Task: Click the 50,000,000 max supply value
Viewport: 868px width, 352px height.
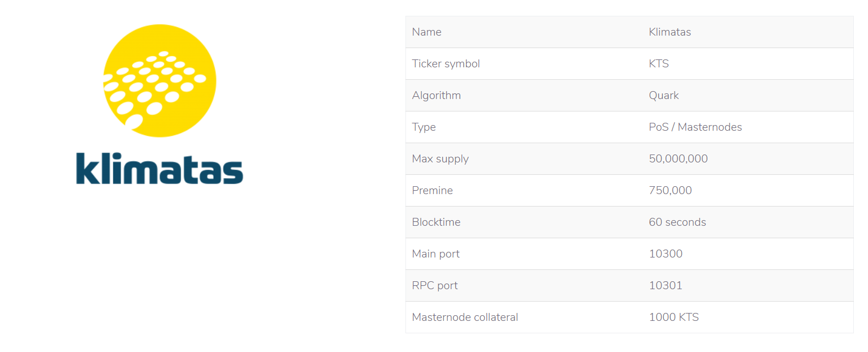Action: 679,159
